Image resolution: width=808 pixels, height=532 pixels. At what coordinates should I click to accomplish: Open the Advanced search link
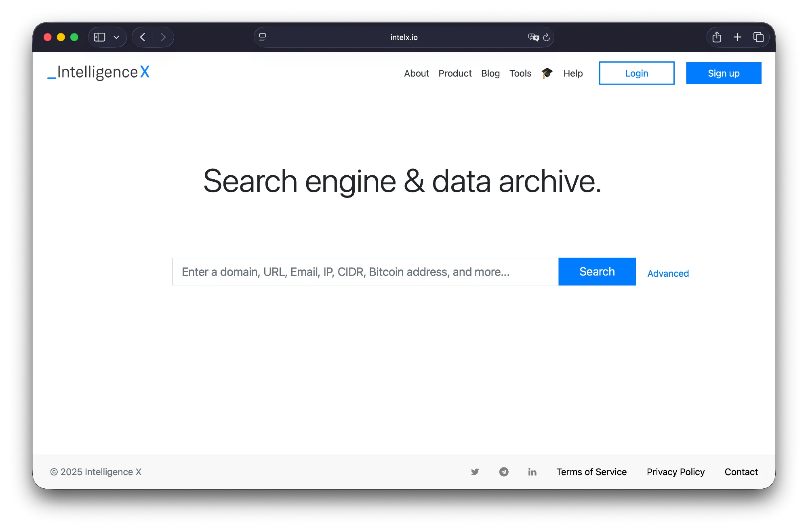coord(668,273)
